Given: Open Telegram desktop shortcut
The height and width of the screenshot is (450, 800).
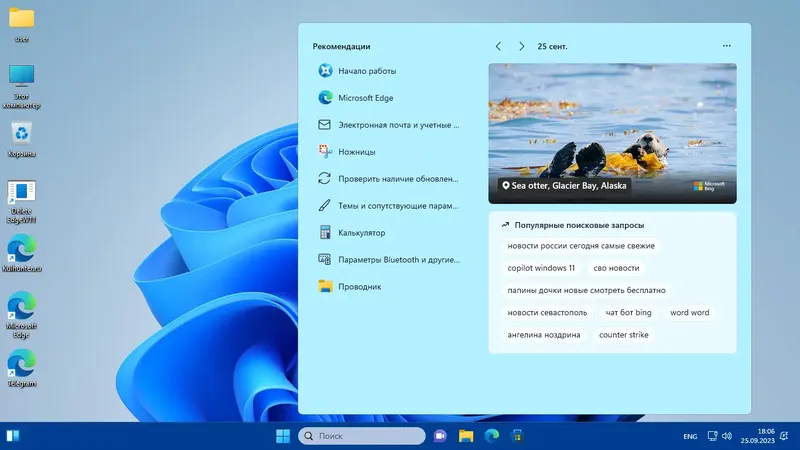Looking at the screenshot, I should coord(21,368).
